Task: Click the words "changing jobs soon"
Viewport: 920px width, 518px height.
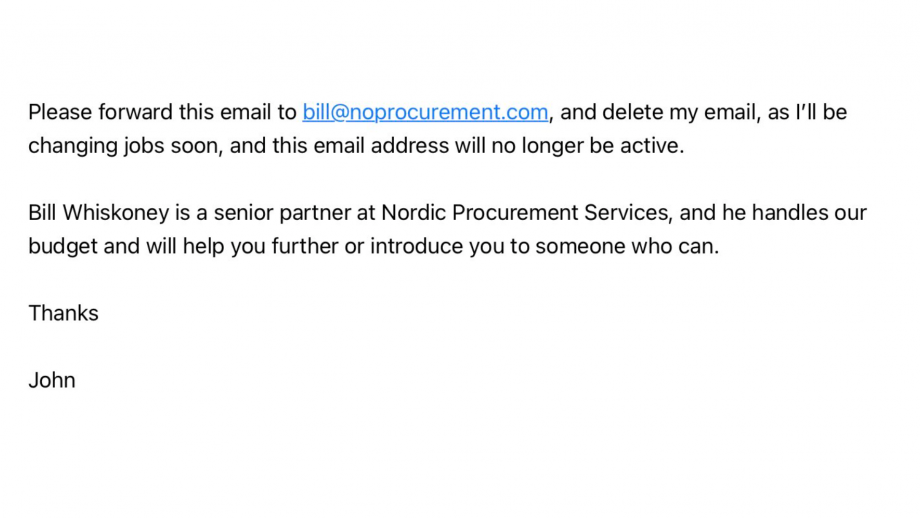Action: point(124,146)
